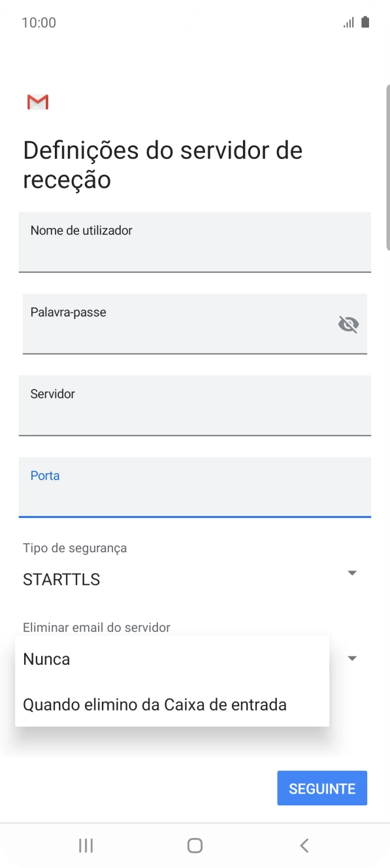Viewport: 390px width, 868px height.
Task: Toggle password visibility with the eye icon
Action: point(348,324)
